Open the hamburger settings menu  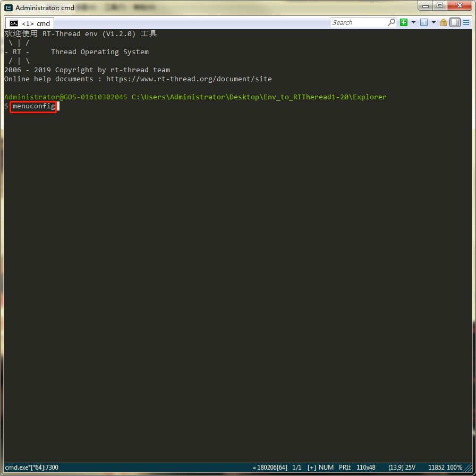[466, 22]
